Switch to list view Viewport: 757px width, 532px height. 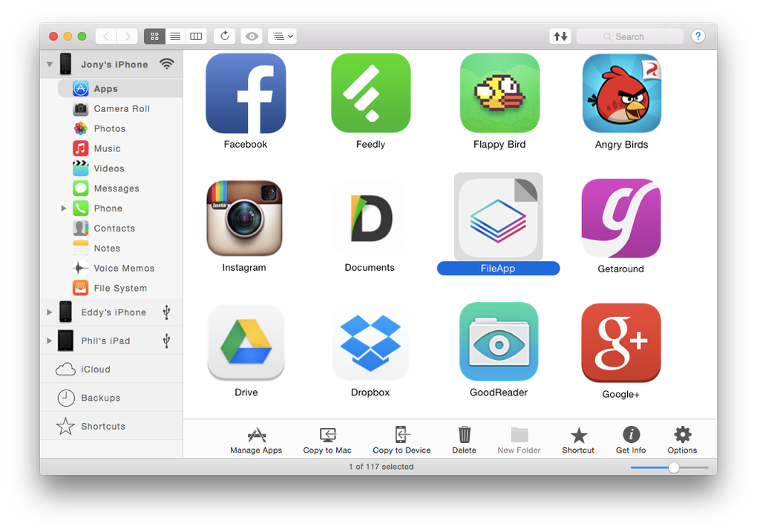point(175,36)
